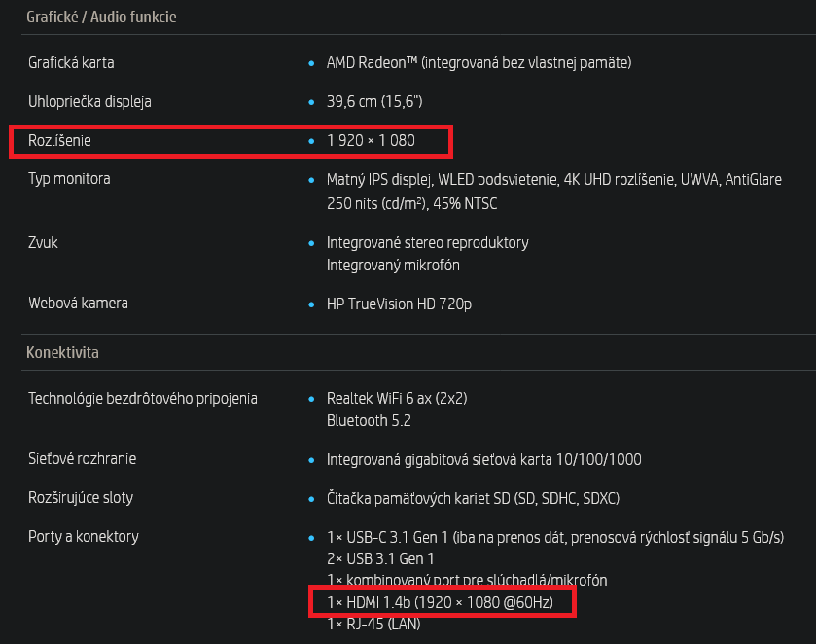Screen dimensions: 816x644
Task: Select the 39,6 cm (15,6") display size
Action: pos(374,101)
